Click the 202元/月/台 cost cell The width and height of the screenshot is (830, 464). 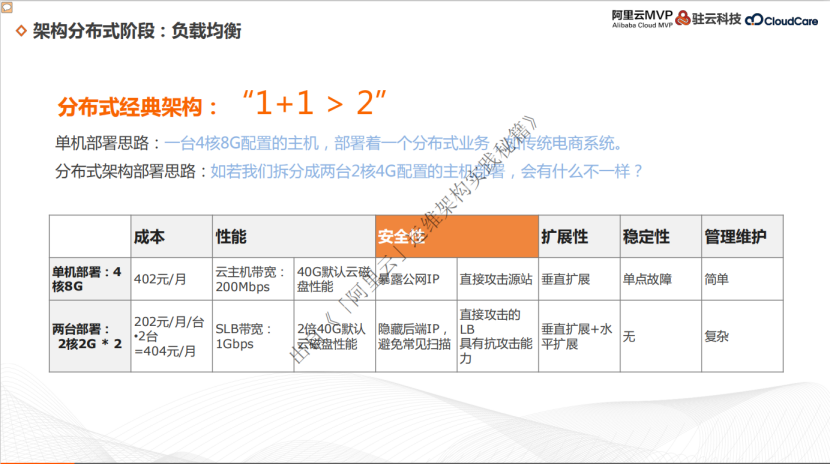pos(172,336)
